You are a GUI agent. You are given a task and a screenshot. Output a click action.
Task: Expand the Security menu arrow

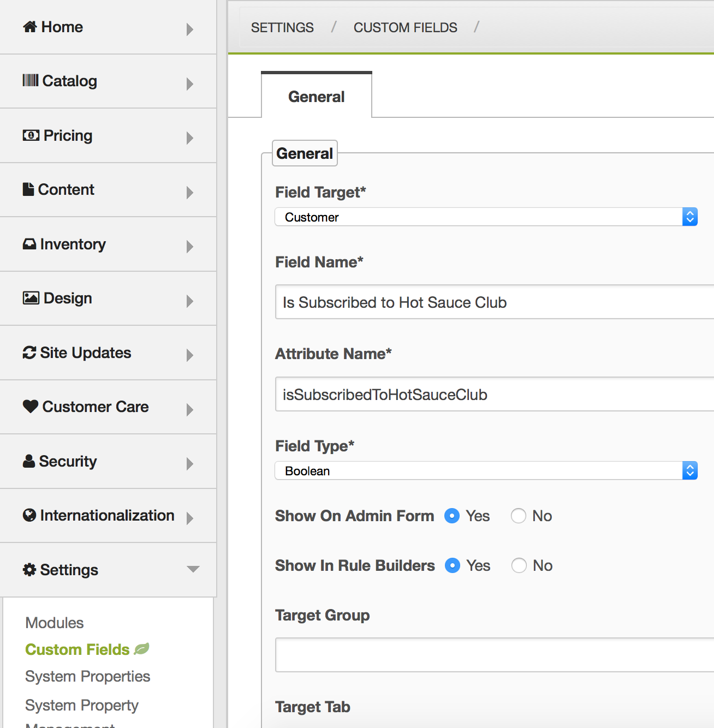point(190,463)
